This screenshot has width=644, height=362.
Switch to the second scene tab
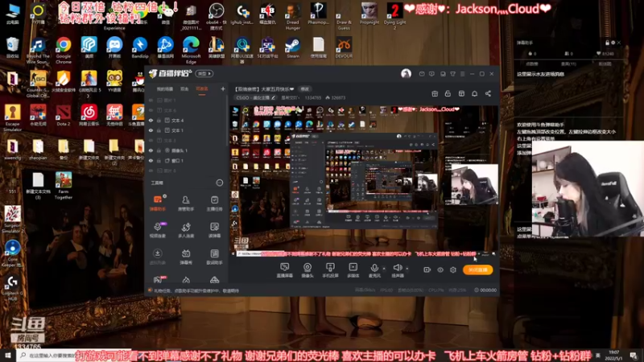184,89
